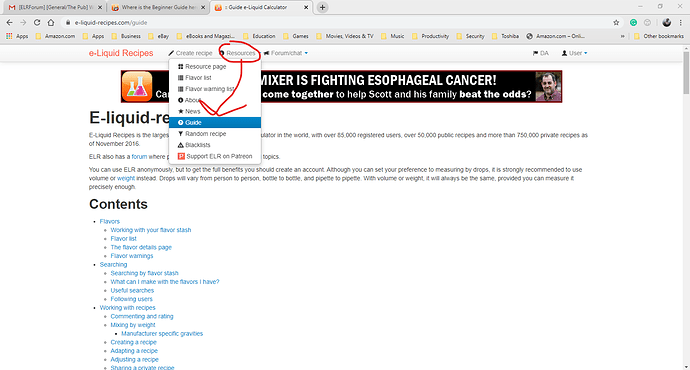
Task: Open the forum link in text
Action: click(x=139, y=157)
